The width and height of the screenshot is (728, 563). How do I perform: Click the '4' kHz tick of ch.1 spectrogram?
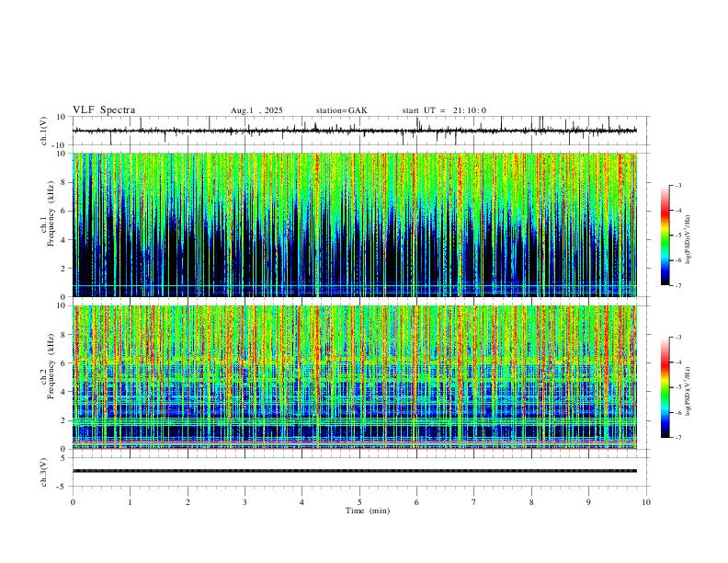pos(65,240)
